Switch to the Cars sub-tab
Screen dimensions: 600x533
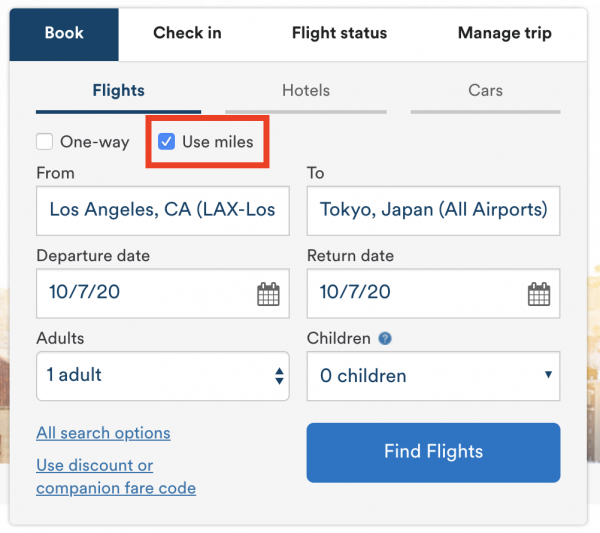pyautogui.click(x=485, y=91)
